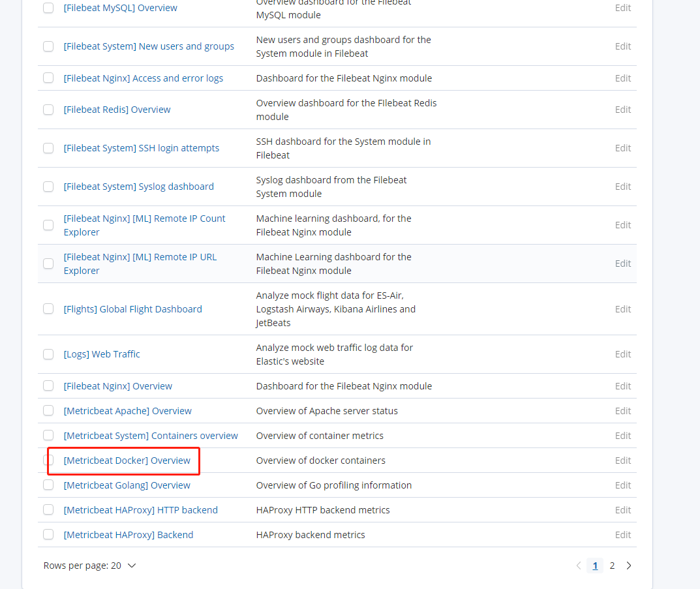The height and width of the screenshot is (589, 700).
Task: Open the ML Remote IP Count Explorer
Action: tap(145, 225)
